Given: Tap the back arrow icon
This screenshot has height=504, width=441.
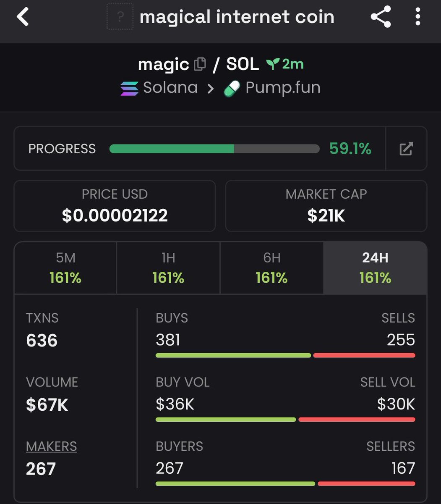Looking at the screenshot, I should click(x=23, y=17).
